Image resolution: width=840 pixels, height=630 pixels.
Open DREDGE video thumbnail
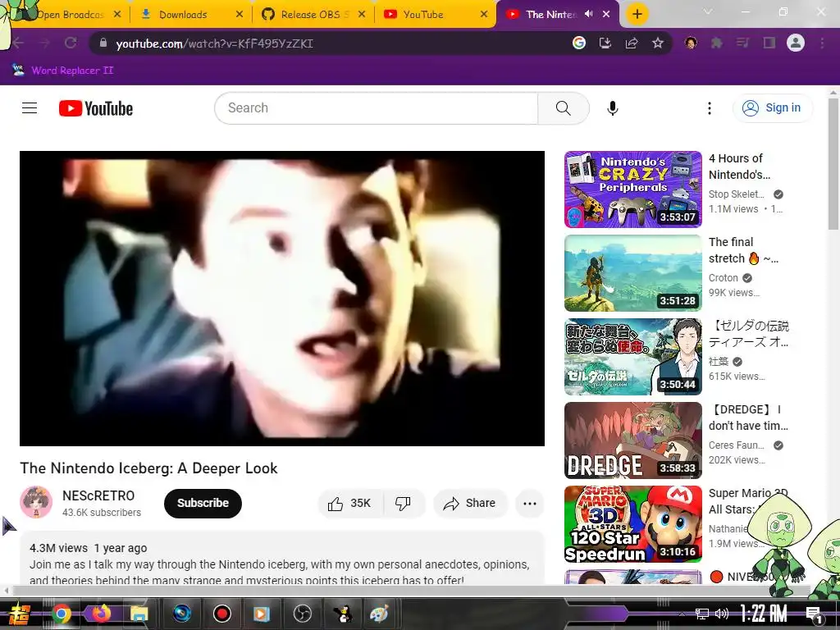(632, 440)
